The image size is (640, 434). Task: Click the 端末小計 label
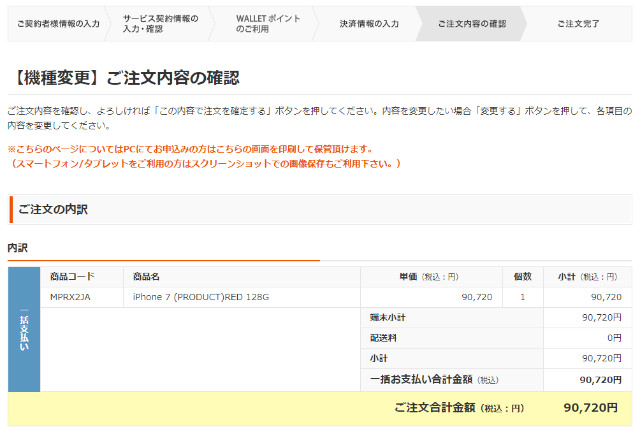[387, 318]
